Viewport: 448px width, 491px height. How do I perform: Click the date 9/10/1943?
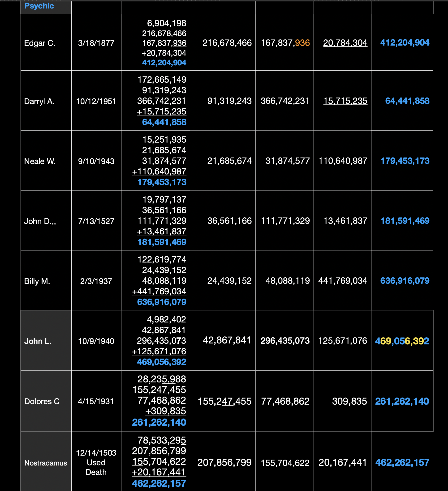coord(96,161)
